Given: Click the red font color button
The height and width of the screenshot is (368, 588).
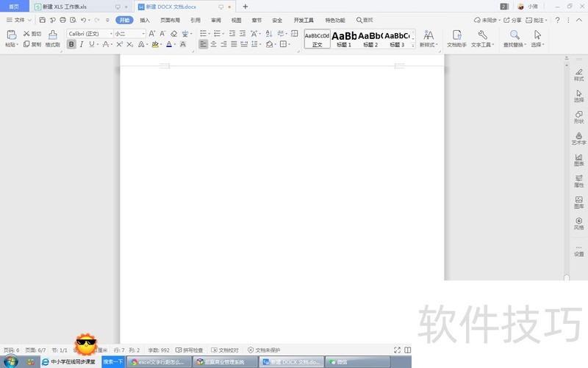Looking at the screenshot, I should point(169,44).
